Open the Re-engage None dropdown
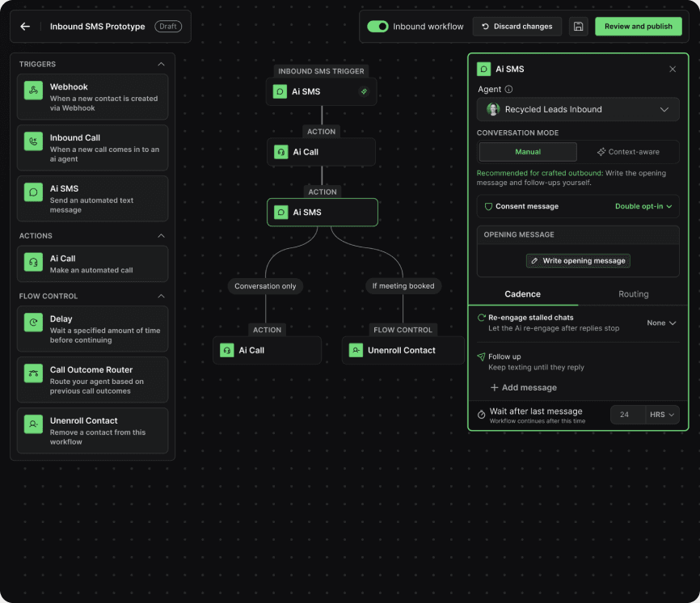 (x=661, y=323)
